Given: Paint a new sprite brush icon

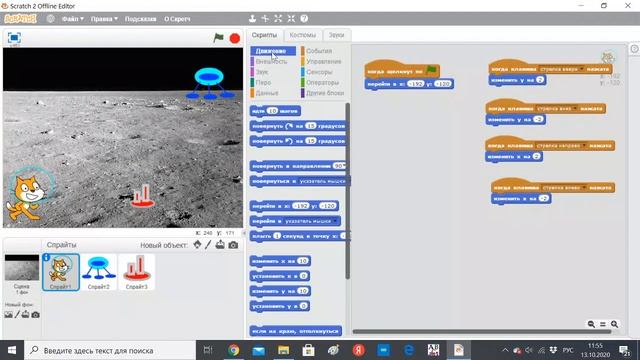Looking at the screenshot, I should click(x=208, y=244).
